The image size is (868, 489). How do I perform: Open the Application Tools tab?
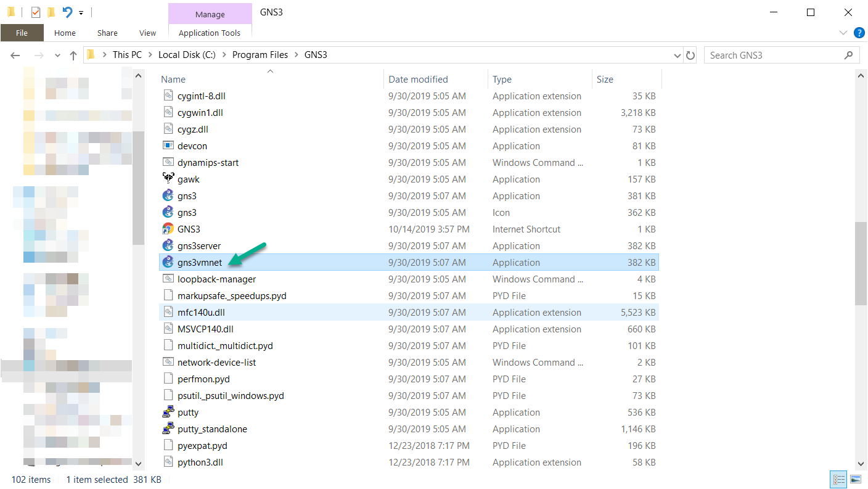point(210,33)
